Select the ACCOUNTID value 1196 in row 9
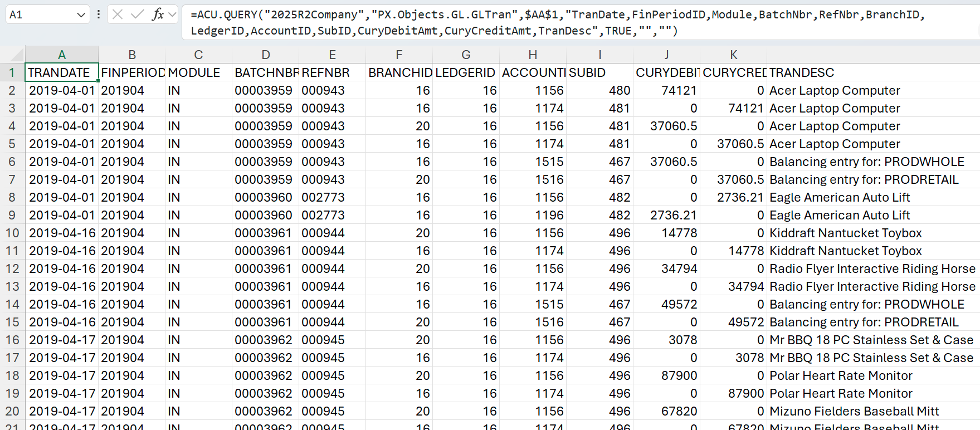The width and height of the screenshot is (980, 430). click(x=549, y=216)
